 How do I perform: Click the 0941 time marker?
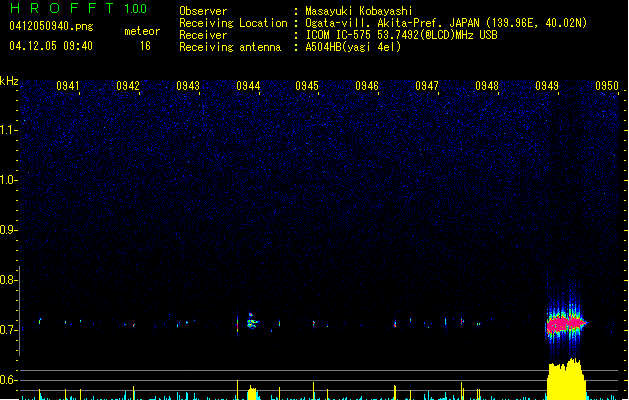(x=68, y=86)
